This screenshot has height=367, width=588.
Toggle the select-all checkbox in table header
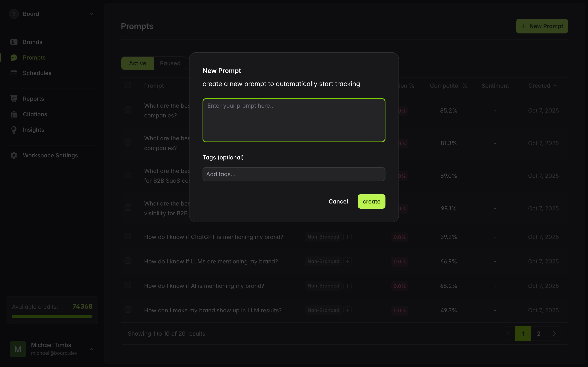coord(128,85)
